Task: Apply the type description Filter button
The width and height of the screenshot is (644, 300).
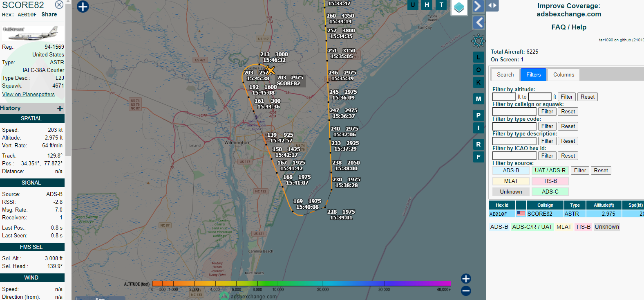Action: pos(547,141)
